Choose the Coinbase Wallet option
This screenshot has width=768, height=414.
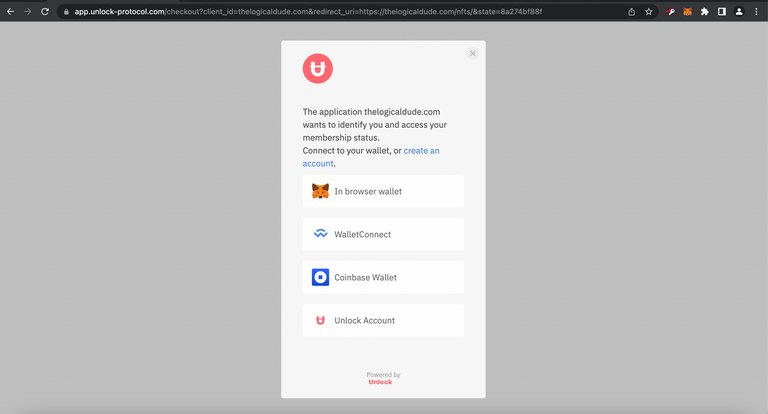tap(383, 277)
